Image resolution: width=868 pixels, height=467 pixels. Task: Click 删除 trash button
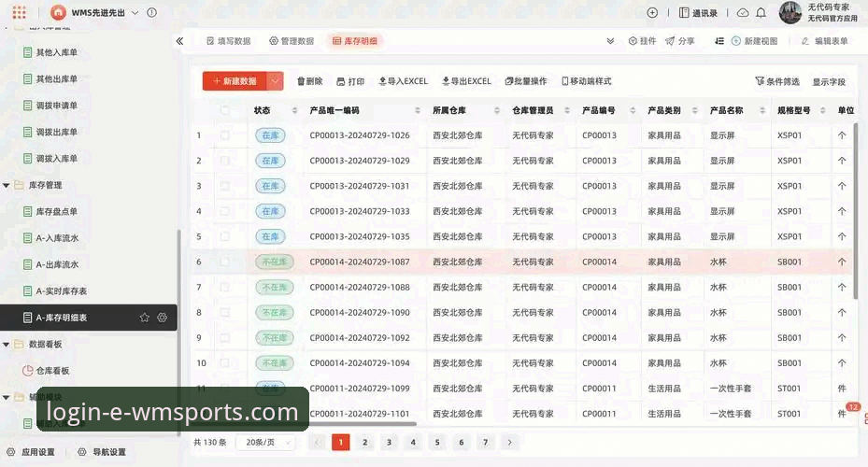(309, 81)
